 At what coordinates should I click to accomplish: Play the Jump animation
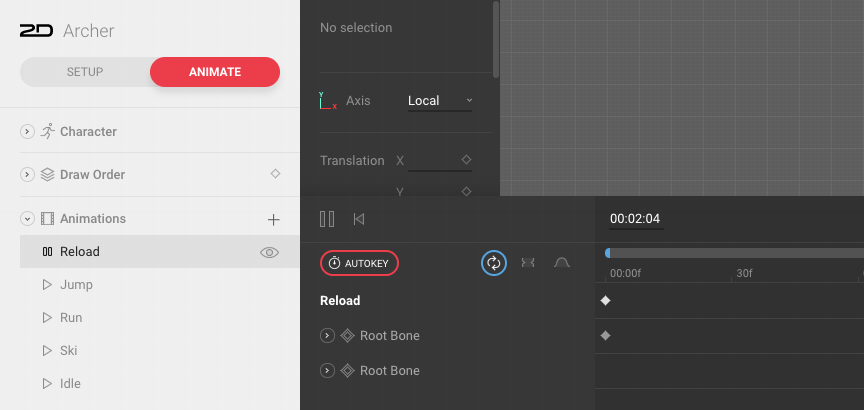pos(47,285)
